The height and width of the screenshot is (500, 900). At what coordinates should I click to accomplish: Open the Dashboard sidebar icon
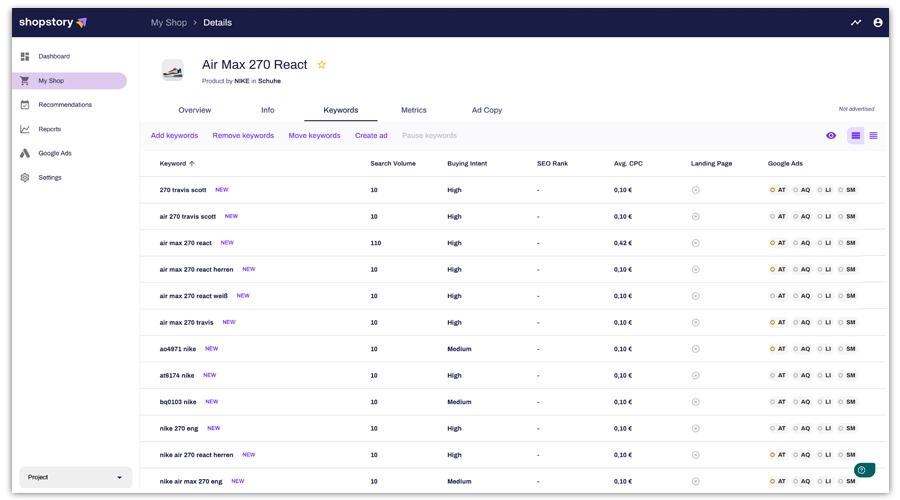25,56
